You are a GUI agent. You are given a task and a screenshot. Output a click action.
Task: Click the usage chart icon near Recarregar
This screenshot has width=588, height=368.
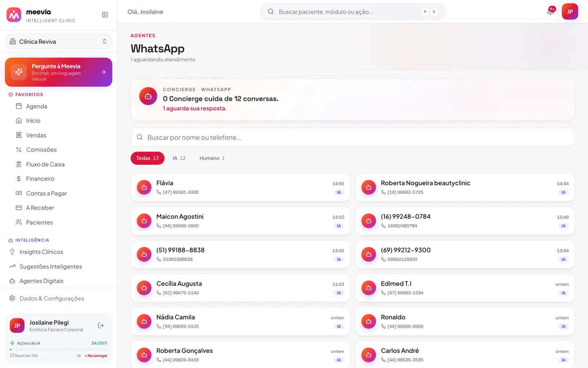tap(79, 356)
